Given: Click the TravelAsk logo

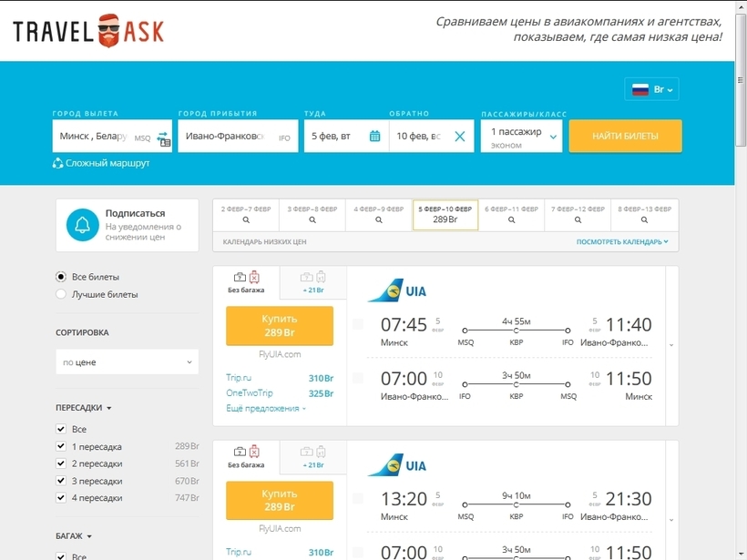Looking at the screenshot, I should pyautogui.click(x=88, y=31).
